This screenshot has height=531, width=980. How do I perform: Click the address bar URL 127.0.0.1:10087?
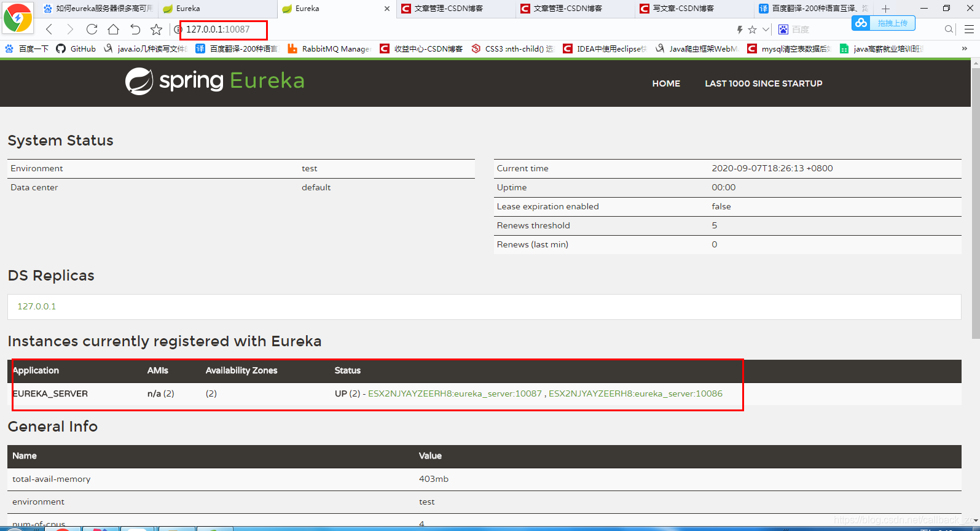pos(218,29)
